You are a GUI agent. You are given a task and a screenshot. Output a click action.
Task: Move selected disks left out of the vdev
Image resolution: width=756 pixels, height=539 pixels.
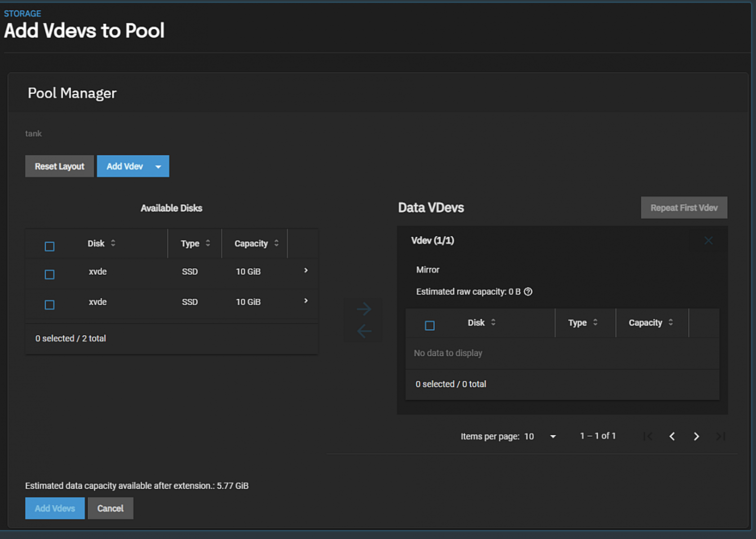tap(364, 331)
